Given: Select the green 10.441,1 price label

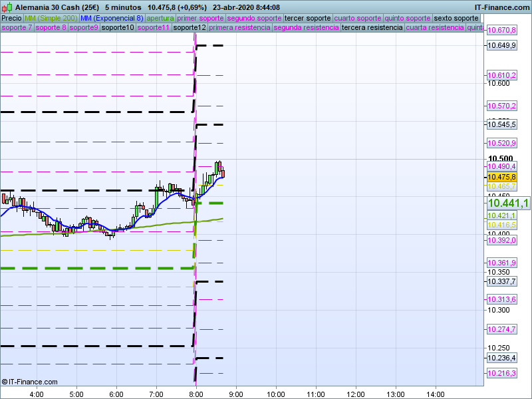Looking at the screenshot, I should pyautogui.click(x=508, y=203).
